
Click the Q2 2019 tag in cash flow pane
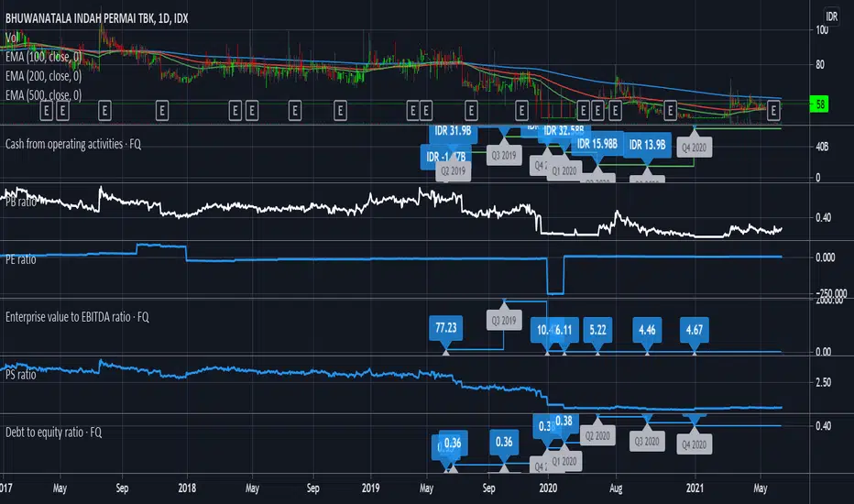click(454, 171)
